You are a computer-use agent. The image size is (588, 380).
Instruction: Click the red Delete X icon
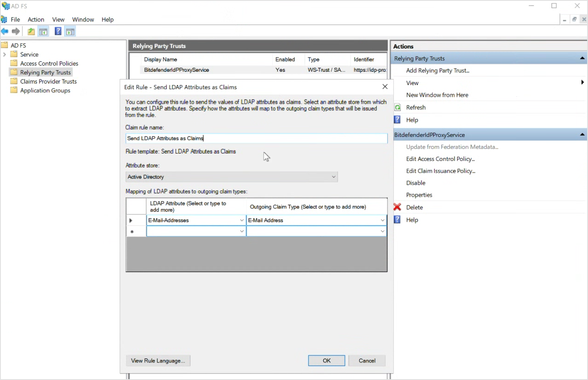pos(397,207)
